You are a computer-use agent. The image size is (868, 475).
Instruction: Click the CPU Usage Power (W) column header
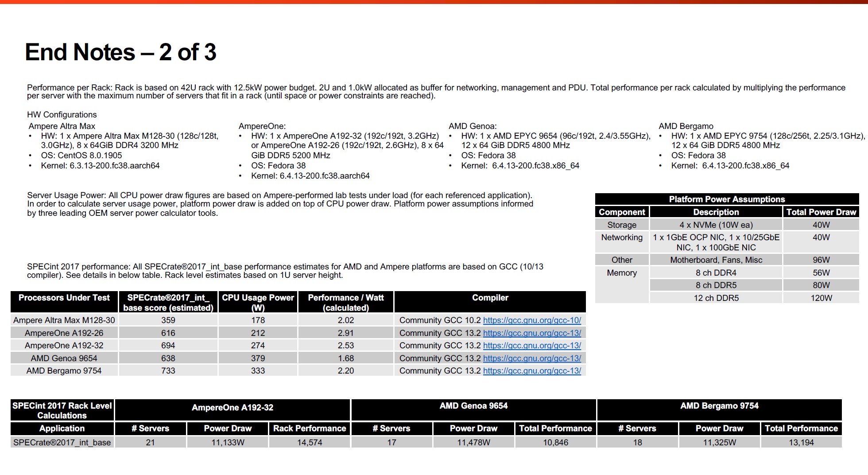coord(258,302)
